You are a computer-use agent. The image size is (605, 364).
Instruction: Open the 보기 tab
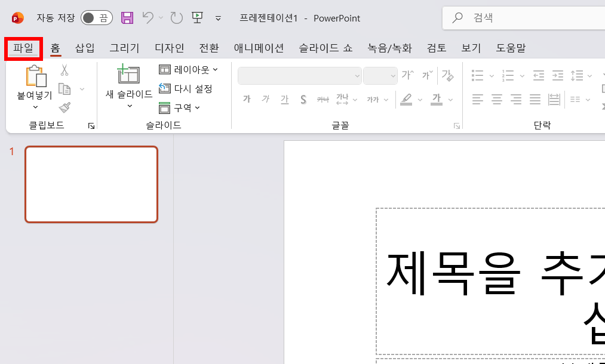[x=471, y=48]
